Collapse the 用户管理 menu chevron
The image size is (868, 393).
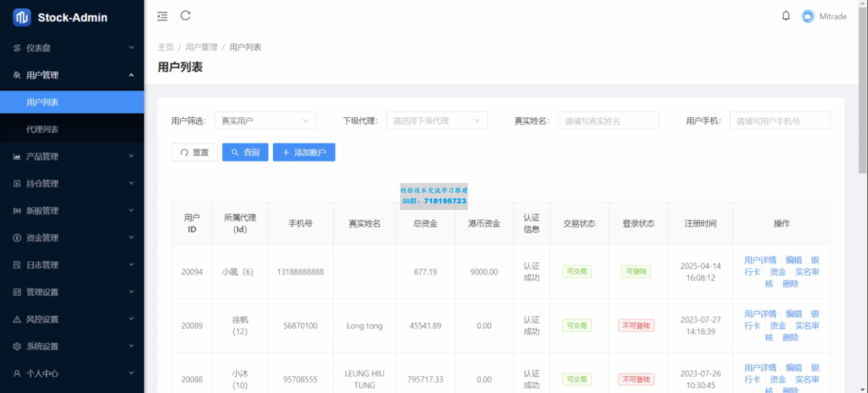(131, 75)
